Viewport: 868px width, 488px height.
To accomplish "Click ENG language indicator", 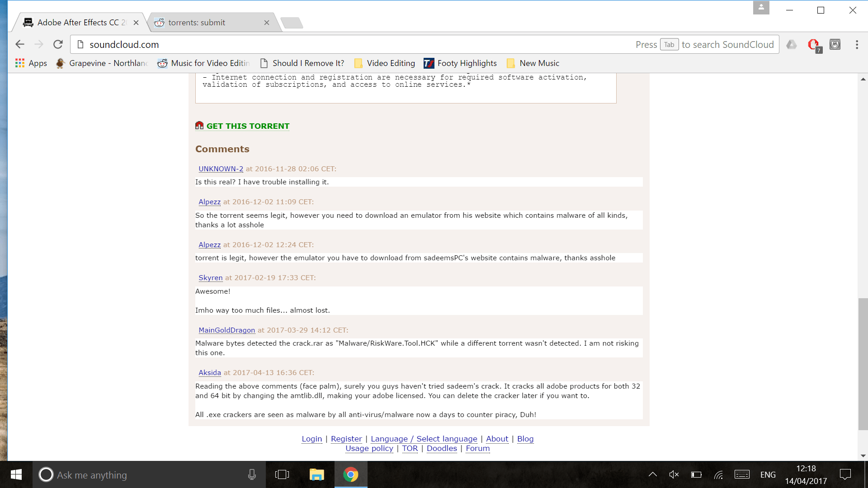I will [x=768, y=474].
